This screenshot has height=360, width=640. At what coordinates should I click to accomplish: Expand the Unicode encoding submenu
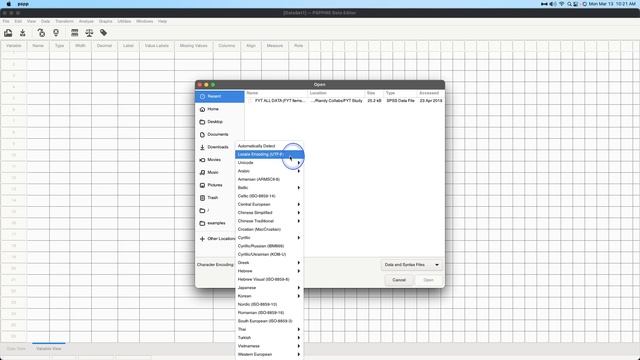click(269, 163)
